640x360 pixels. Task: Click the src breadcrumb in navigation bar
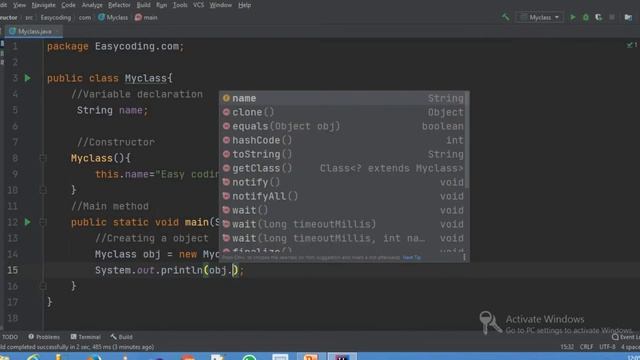click(x=29, y=18)
